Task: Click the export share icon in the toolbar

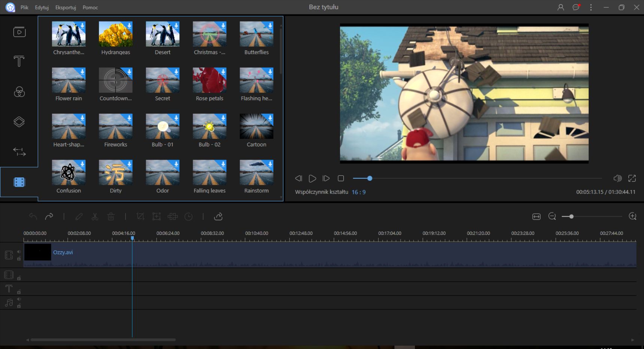Action: [x=218, y=216]
